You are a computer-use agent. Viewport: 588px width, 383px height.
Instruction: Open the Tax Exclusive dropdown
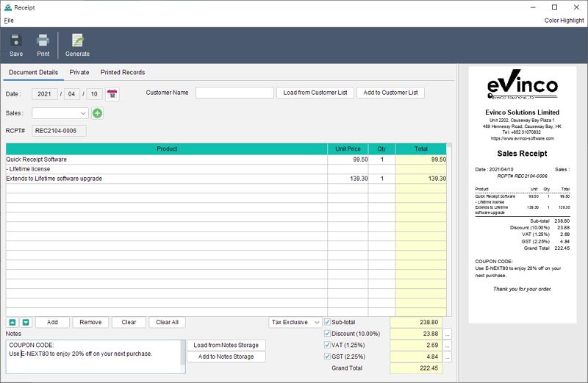(295, 322)
